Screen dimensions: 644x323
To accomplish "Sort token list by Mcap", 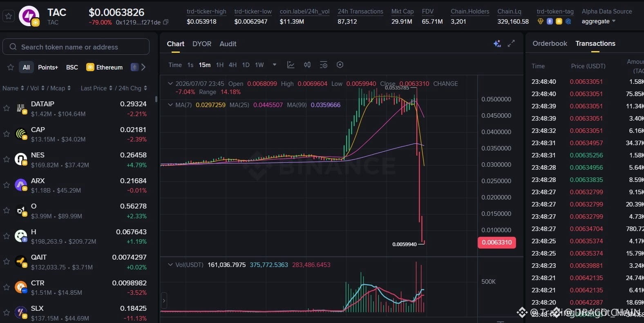I will click(x=60, y=88).
